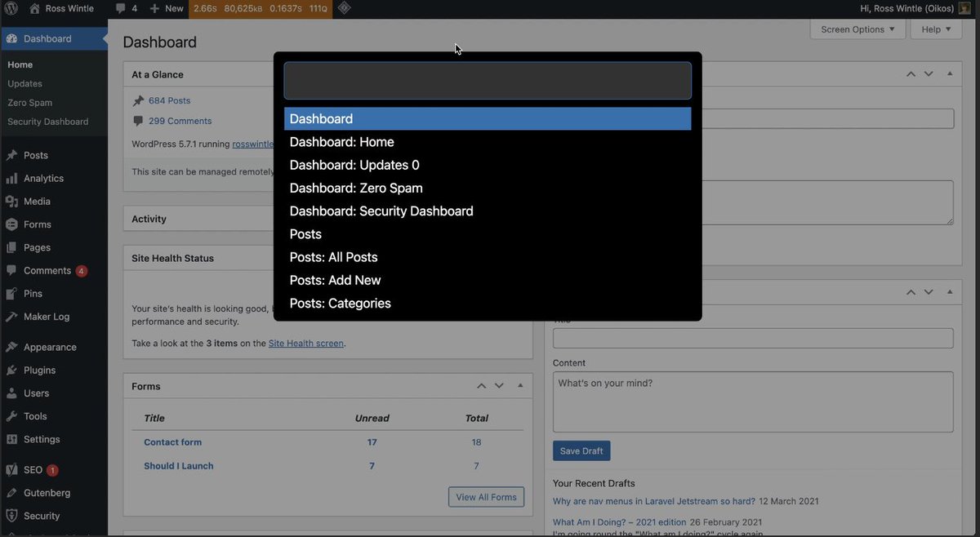The width and height of the screenshot is (980, 537).
Task: Collapse the Forms widget panel
Action: point(520,386)
